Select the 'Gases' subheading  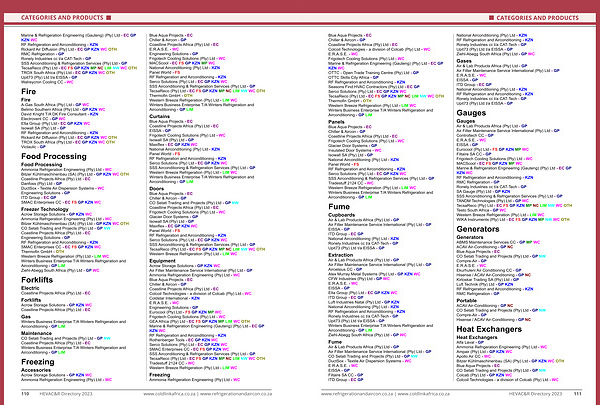464,61
